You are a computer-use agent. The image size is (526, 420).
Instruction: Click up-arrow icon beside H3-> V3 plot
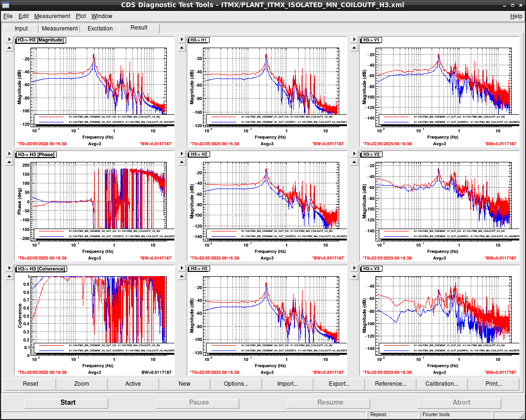click(354, 277)
